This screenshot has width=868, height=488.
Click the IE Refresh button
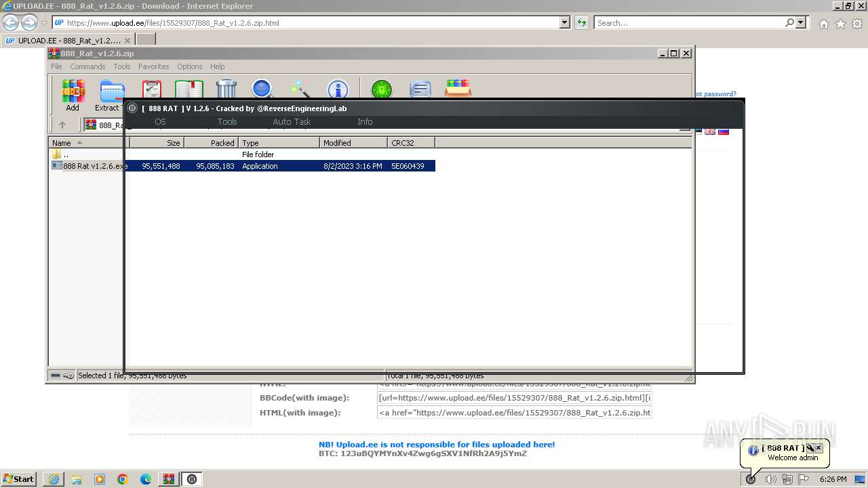coord(581,22)
